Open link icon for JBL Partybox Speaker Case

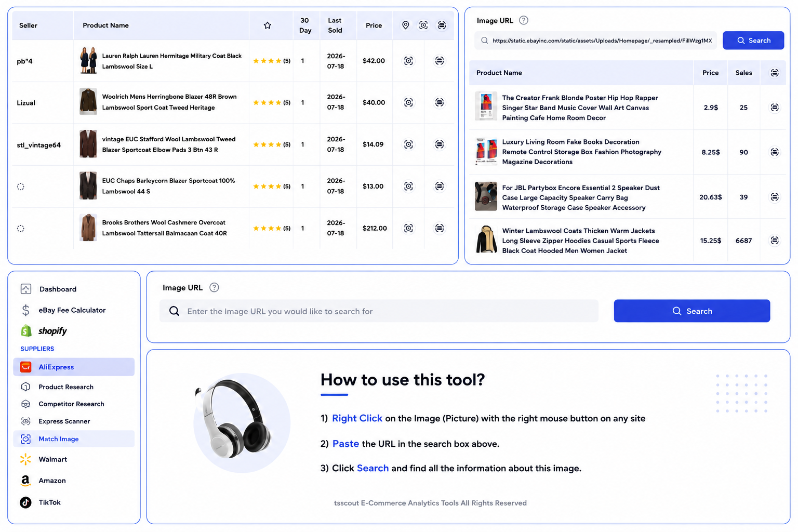[775, 197]
